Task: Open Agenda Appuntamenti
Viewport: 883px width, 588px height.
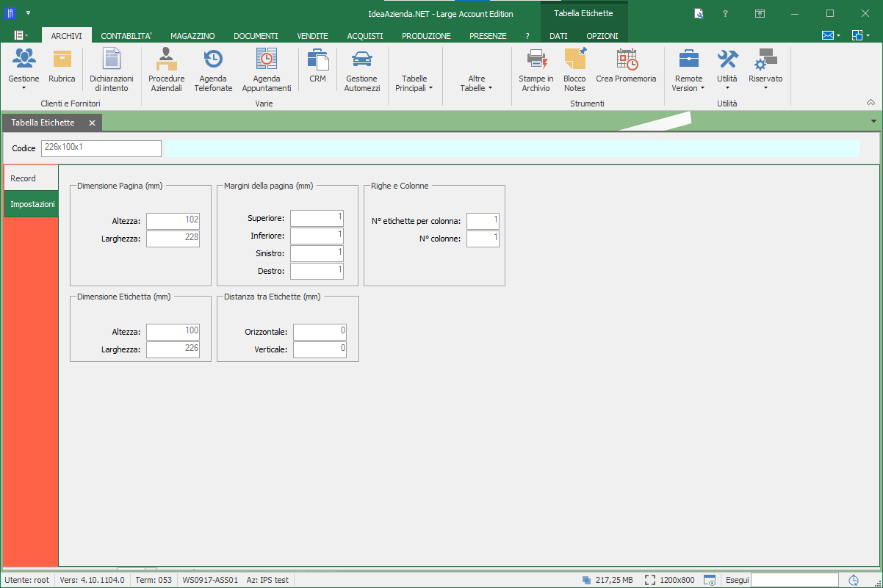Action: (x=267, y=70)
